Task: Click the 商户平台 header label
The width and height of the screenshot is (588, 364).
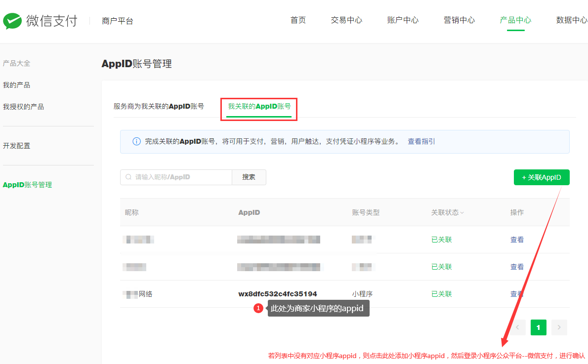Action: pyautogui.click(x=118, y=21)
